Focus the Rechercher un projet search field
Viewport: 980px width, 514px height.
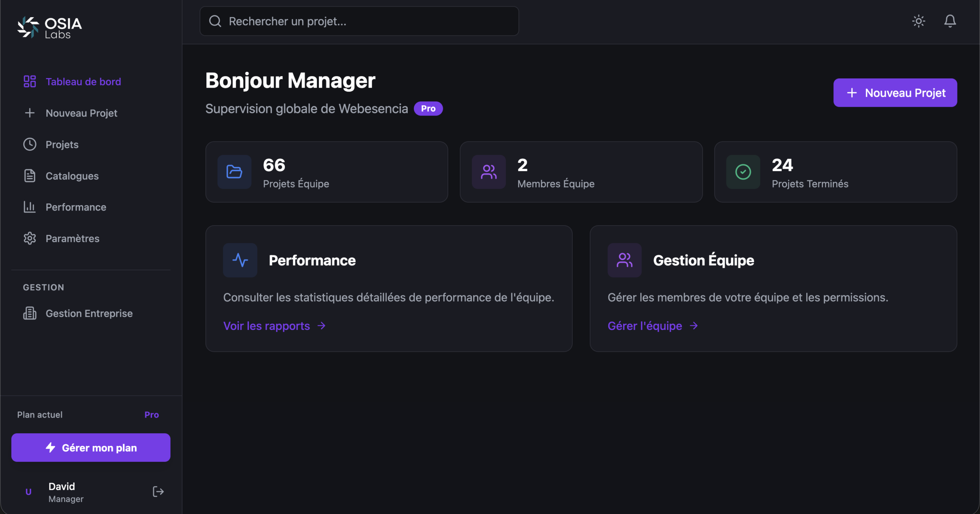367,21
